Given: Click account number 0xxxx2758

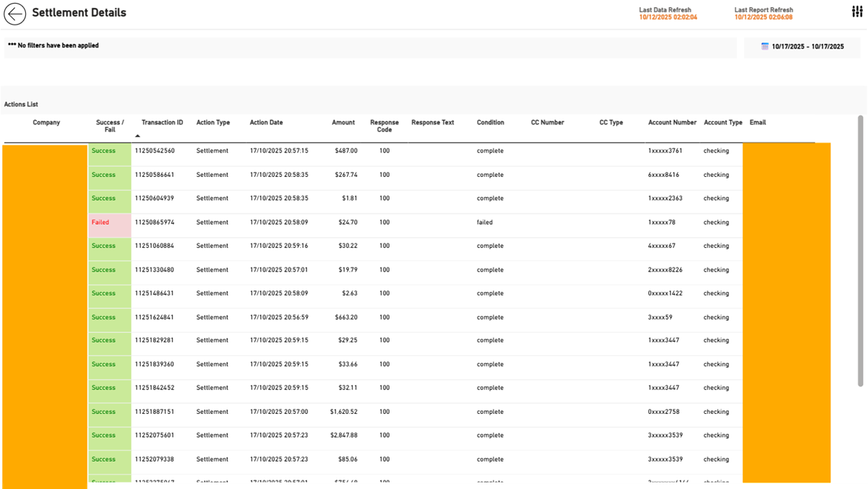Looking at the screenshot, I should 664,412.
